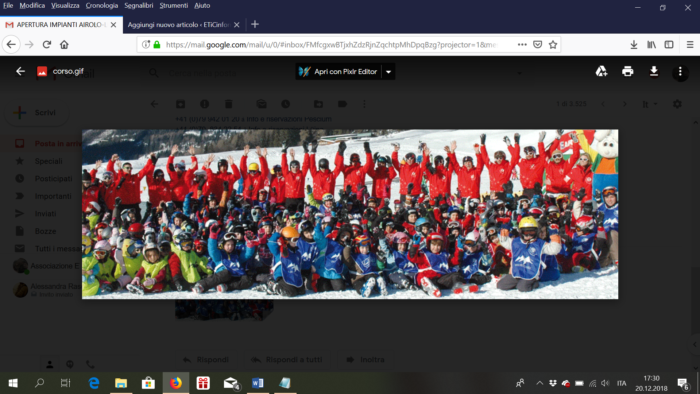Click the address bar URL field
Image resolution: width=700 pixels, height=394 pixels.
pyautogui.click(x=330, y=45)
